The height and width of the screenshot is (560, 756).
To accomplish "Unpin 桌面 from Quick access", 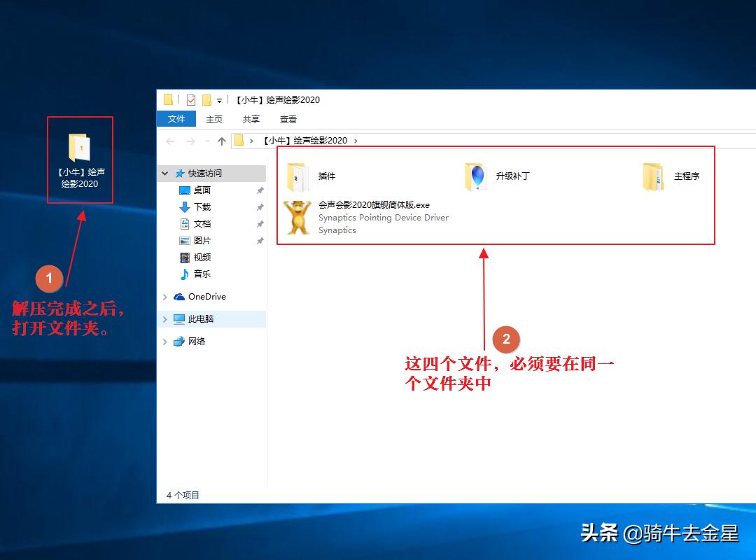I will coord(260,190).
